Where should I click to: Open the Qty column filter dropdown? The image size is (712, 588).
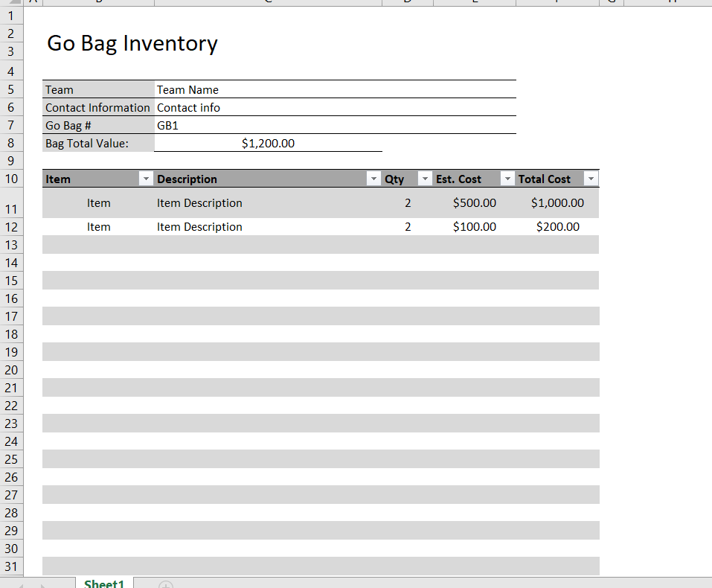pos(424,179)
